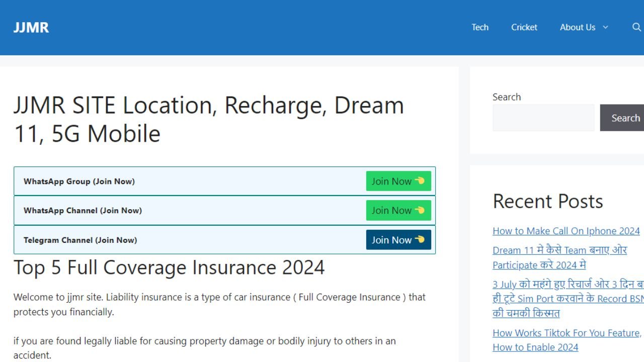Click the 'Welcome to jjmr site' paragraph

(x=219, y=304)
